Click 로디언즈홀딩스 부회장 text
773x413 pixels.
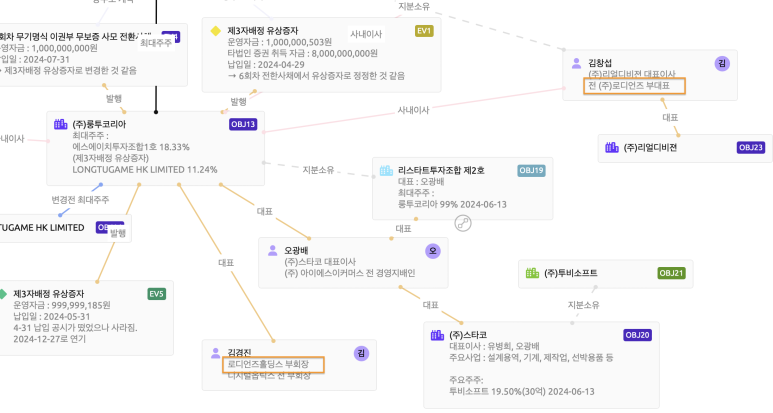pos(268,364)
